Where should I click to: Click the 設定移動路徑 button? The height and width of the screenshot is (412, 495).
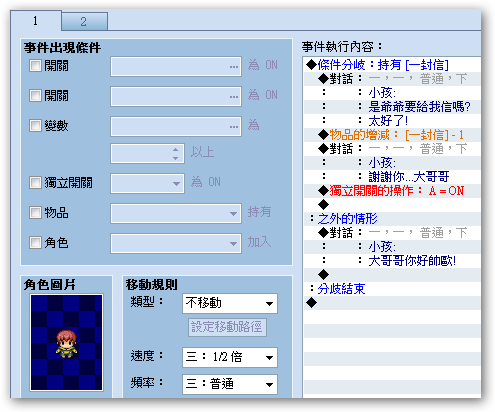[x=227, y=327]
